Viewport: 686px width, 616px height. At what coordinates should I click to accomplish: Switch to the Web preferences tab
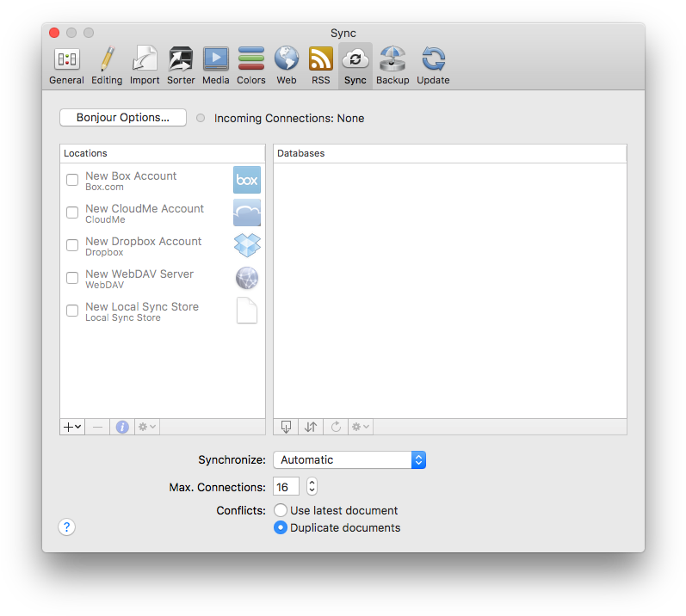[x=287, y=65]
